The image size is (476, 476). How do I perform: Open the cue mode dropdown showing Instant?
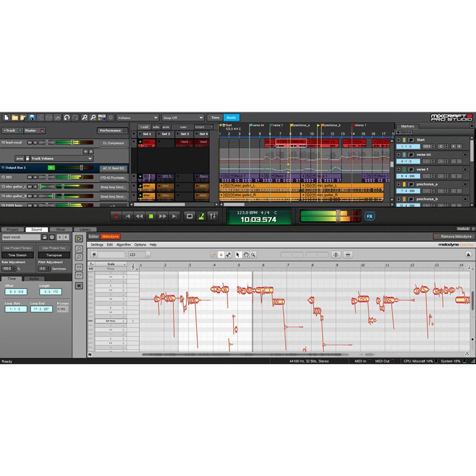click(x=203, y=127)
